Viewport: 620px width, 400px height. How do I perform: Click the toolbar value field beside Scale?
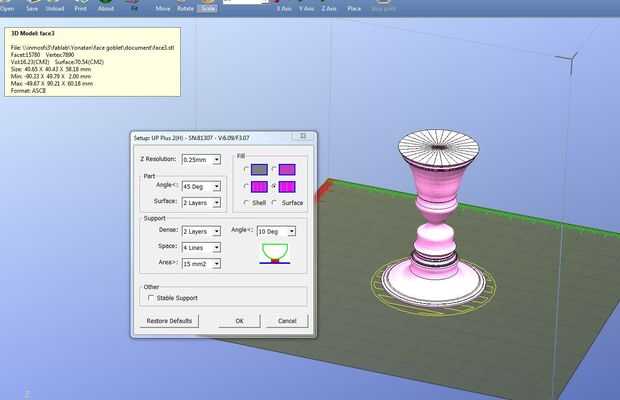coord(245,2)
